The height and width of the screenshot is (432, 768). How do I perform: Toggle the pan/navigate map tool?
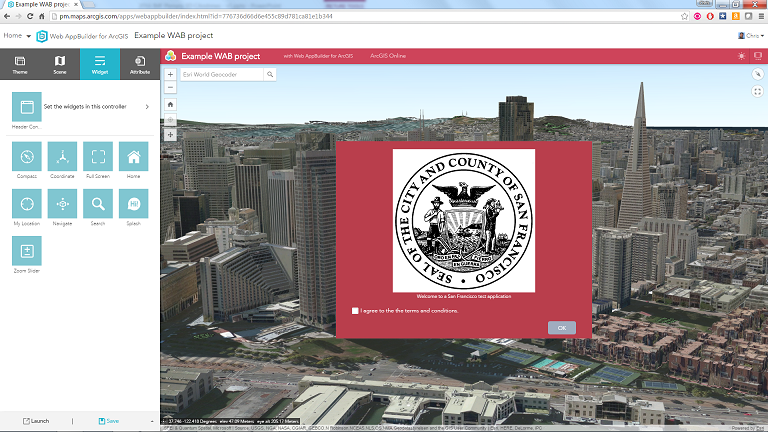[x=170, y=135]
